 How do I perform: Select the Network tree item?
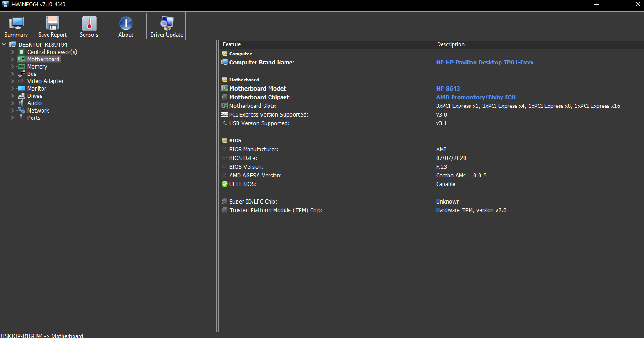click(x=38, y=110)
